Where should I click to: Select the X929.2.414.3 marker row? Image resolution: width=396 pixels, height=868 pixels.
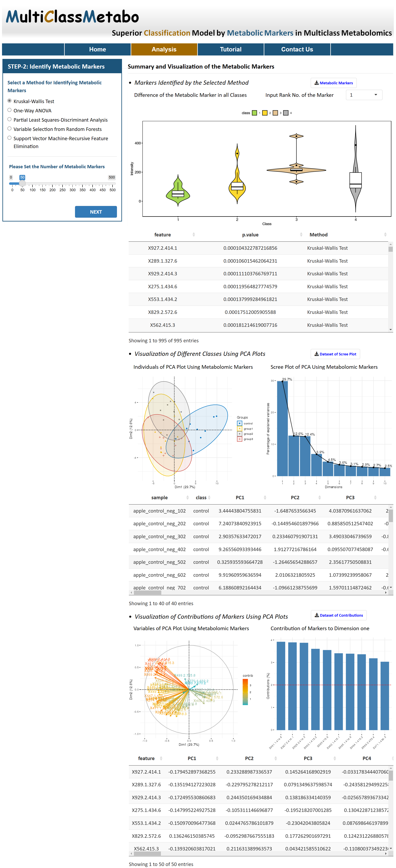pos(258,274)
